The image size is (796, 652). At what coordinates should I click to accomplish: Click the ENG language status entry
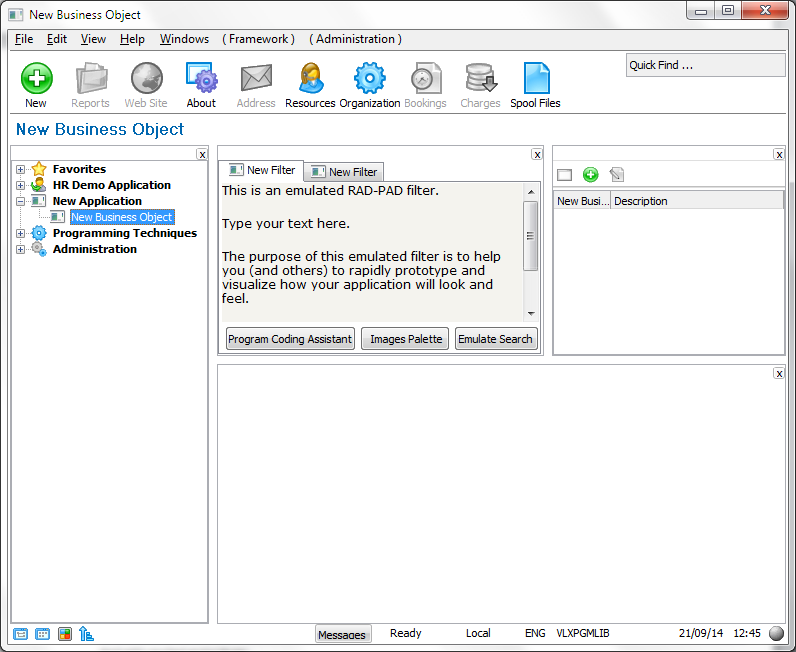pyautogui.click(x=535, y=633)
